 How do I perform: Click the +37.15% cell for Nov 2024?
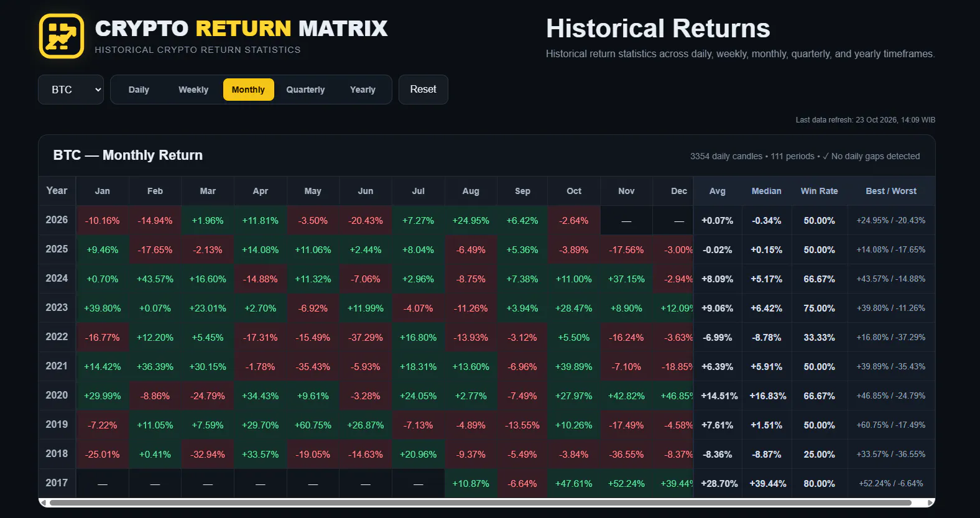(627, 279)
